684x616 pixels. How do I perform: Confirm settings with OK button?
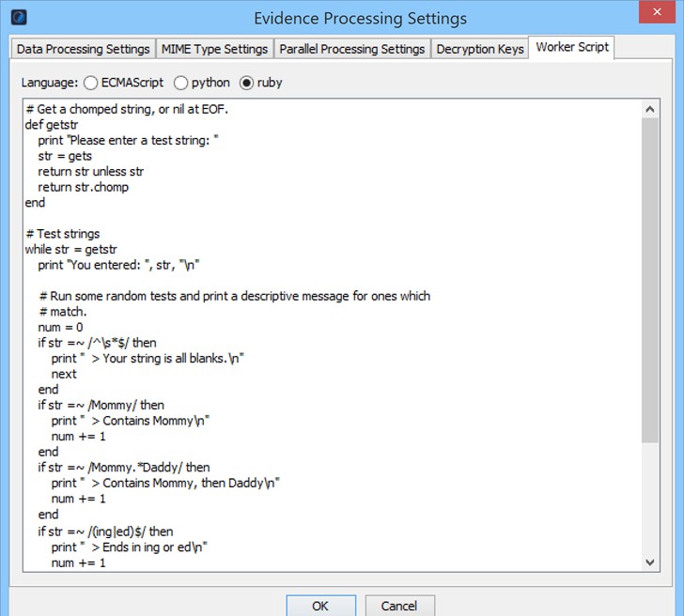320,606
